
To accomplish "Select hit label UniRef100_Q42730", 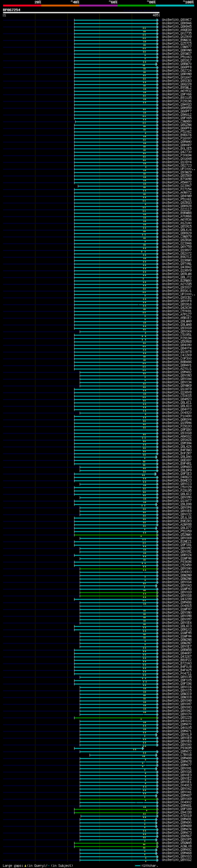I will (x=177, y=152).
